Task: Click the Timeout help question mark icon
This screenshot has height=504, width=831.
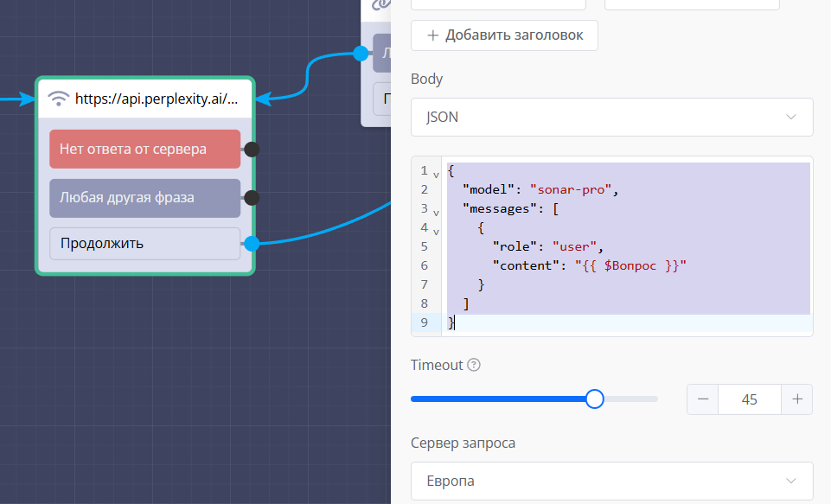Action: tap(474, 365)
